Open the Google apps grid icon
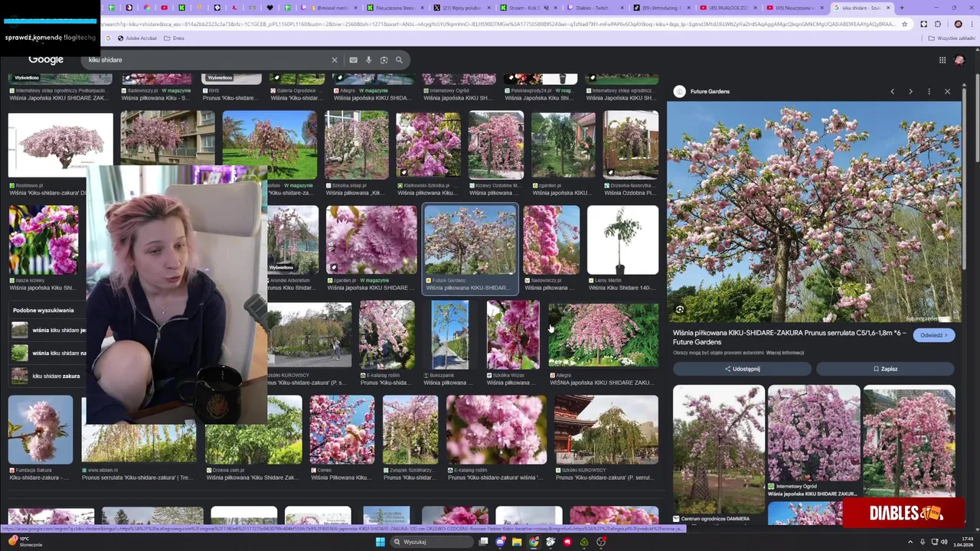Viewport: 980px width, 551px height. coord(942,60)
